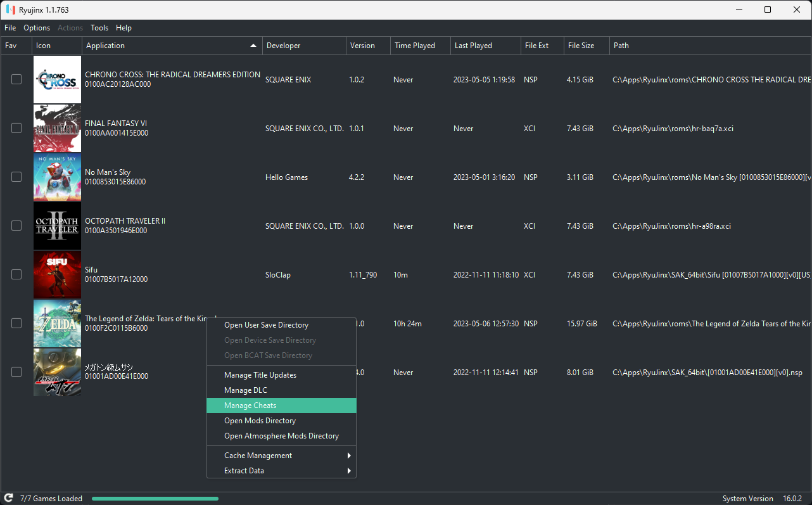Favorite the No Man's Sky checkbox
812x505 pixels.
pyautogui.click(x=16, y=177)
